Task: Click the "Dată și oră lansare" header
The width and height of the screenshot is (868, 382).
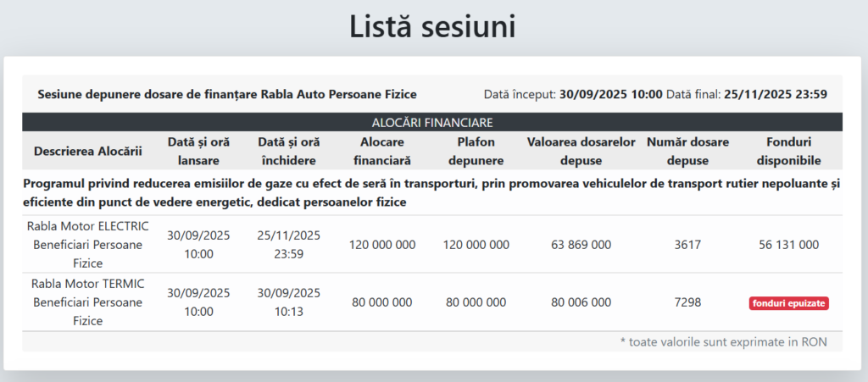Action: 198,152
